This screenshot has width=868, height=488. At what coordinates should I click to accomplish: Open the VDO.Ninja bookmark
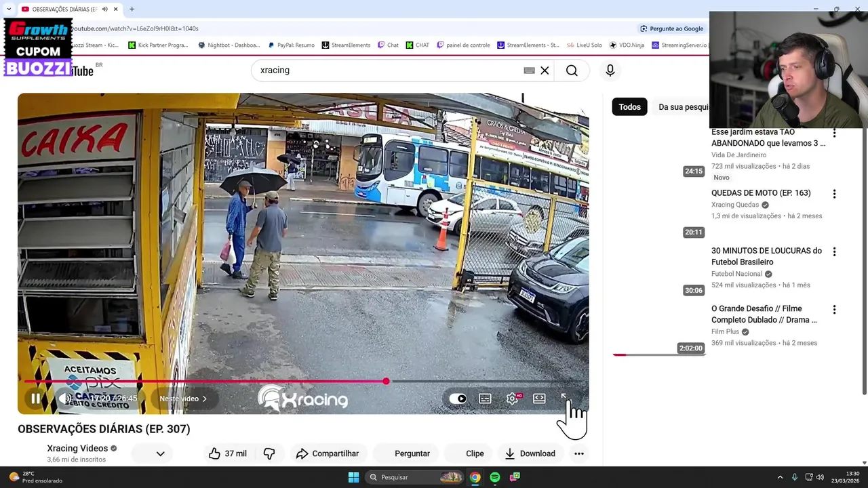tap(627, 45)
